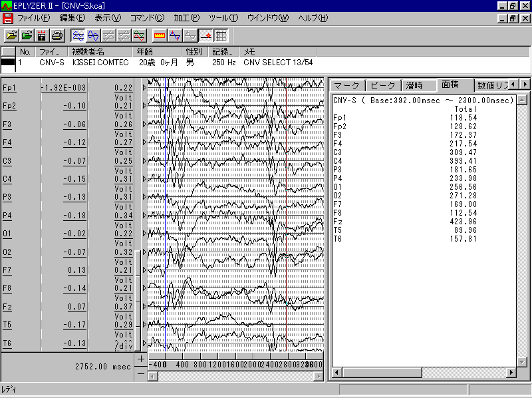Click the Fz channel label
This screenshot has width=532, height=398.
coord(8,307)
